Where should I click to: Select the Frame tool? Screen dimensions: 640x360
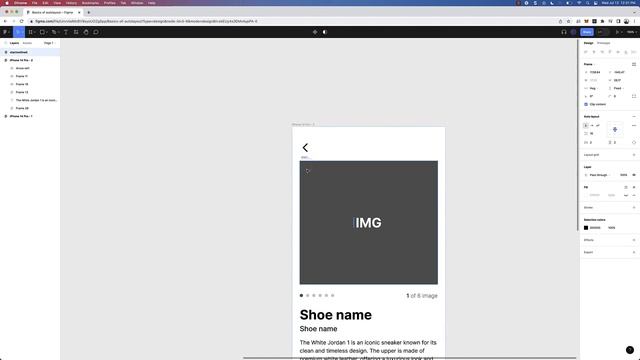(31, 32)
